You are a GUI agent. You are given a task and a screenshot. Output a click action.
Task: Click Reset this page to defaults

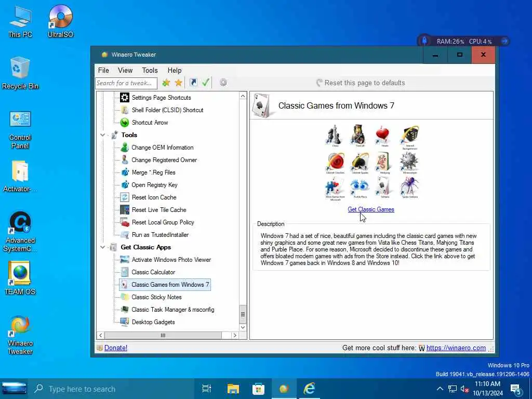[361, 83]
